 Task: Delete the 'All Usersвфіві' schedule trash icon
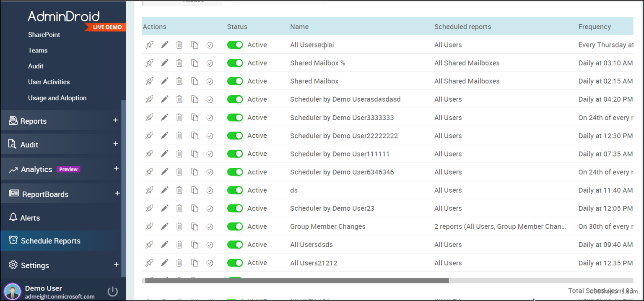[179, 45]
